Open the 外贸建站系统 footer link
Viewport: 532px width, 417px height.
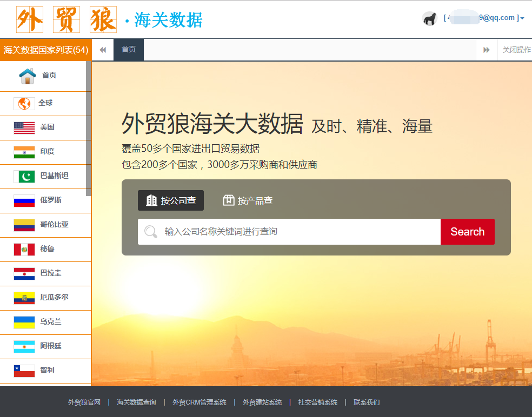(x=262, y=402)
